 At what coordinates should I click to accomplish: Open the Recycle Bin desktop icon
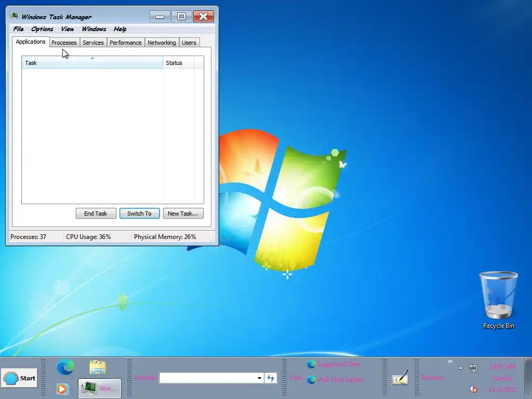498,301
